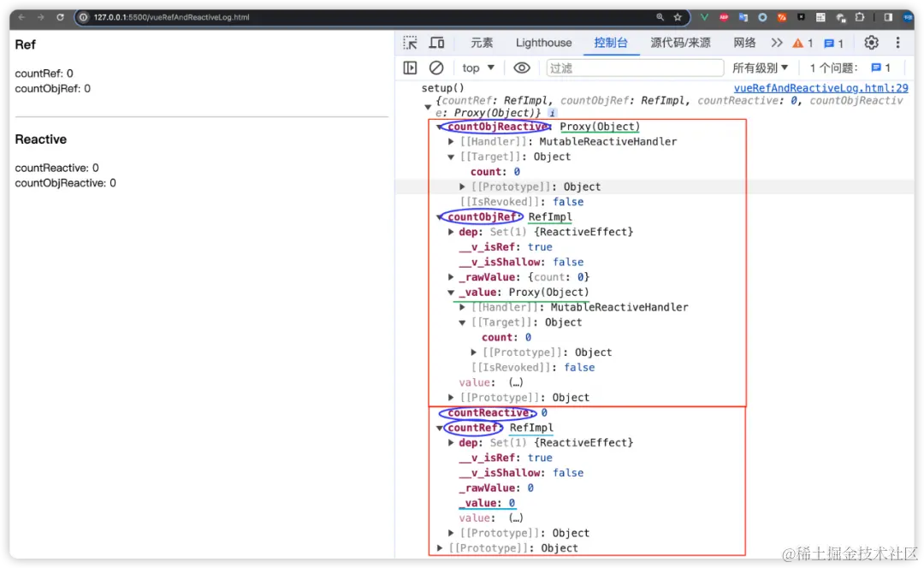Viewport: 924px width, 568px height.
Task: Collapse the logged root object
Action: click(x=428, y=107)
